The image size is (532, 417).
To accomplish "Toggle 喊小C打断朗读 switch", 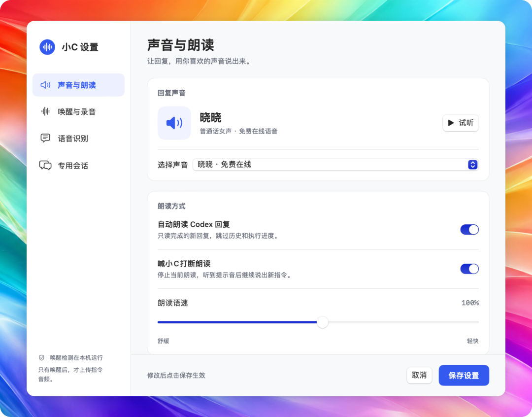I will pyautogui.click(x=469, y=269).
